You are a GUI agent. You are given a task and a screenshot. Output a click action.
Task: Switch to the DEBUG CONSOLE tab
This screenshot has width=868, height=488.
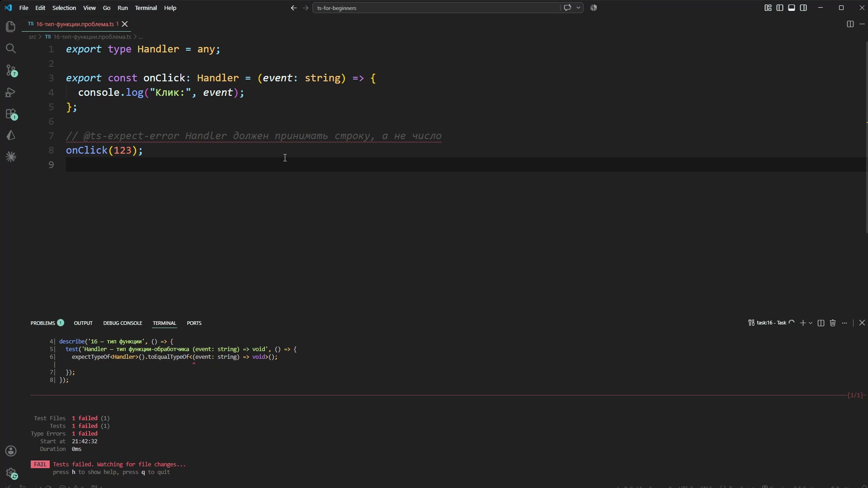pyautogui.click(x=123, y=323)
